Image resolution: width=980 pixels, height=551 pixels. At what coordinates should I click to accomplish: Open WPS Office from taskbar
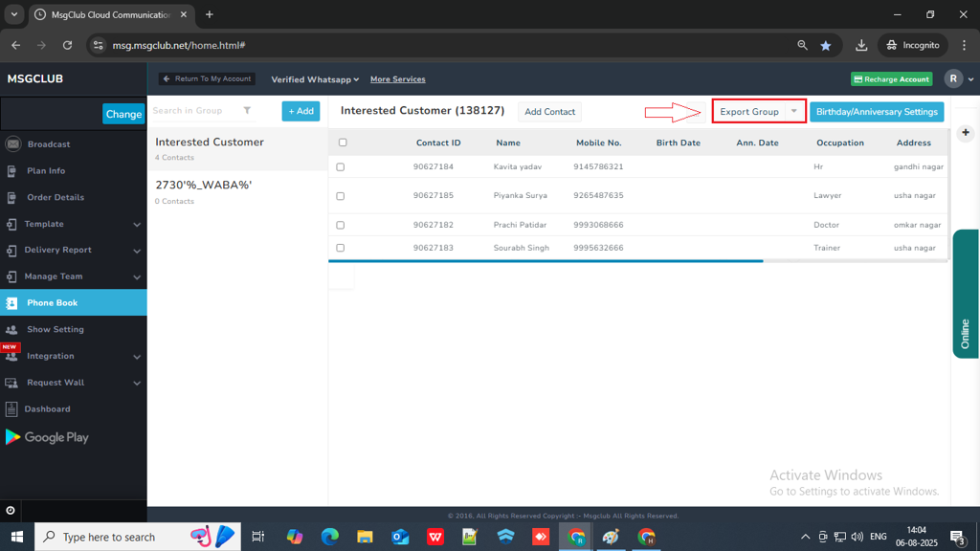point(435,537)
